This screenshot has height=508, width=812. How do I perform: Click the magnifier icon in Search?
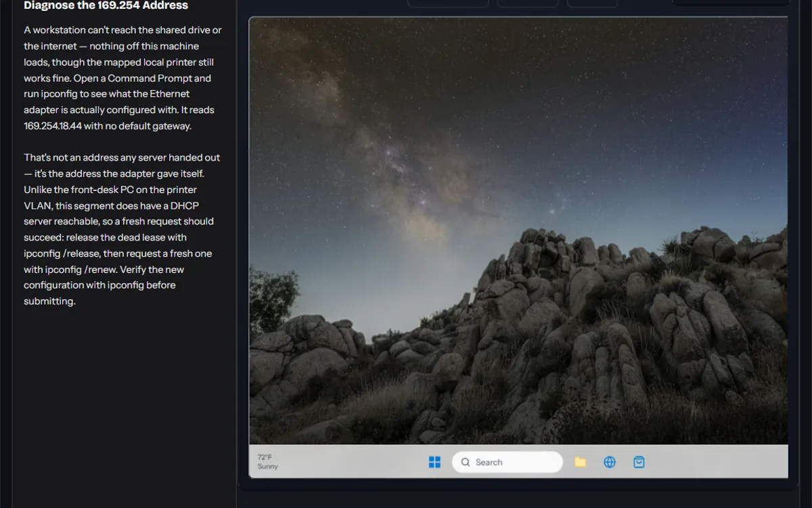[466, 462]
